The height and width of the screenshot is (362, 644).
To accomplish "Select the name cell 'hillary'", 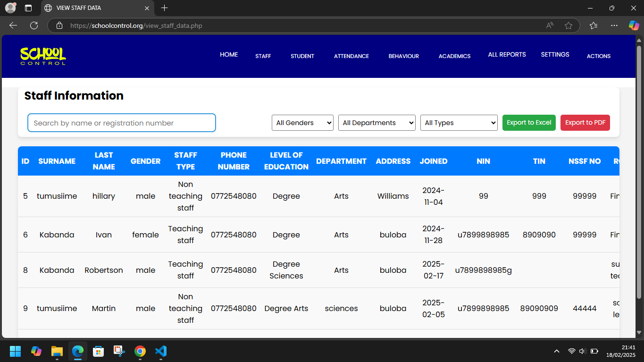I will pyautogui.click(x=104, y=196).
